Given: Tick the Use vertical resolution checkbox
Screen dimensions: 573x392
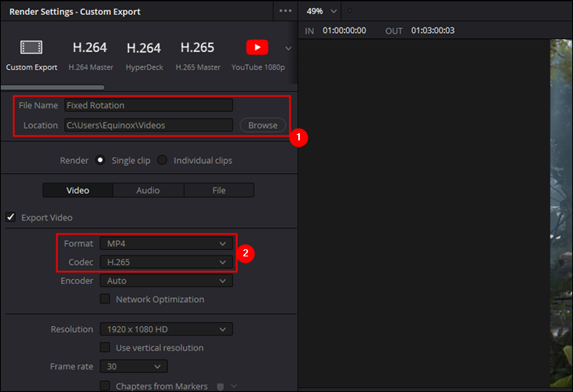Looking at the screenshot, I should (104, 347).
